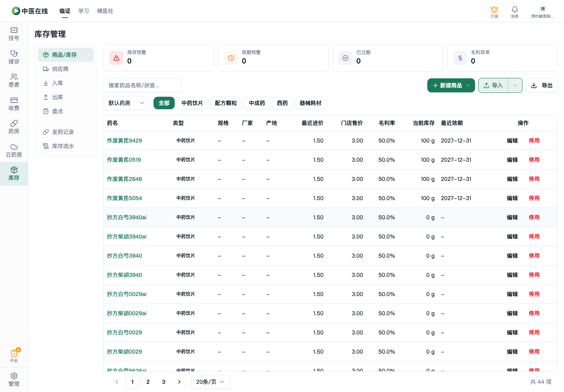Select the 入库 menu item
The width and height of the screenshot is (564, 392).
point(66,83)
